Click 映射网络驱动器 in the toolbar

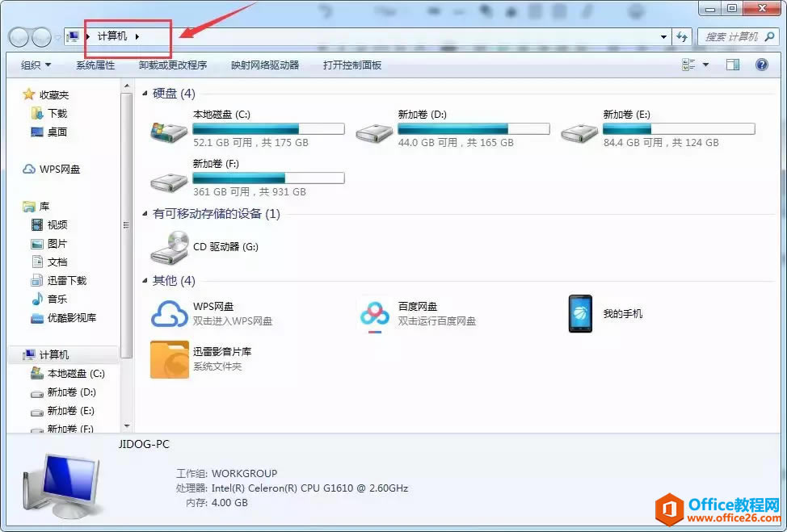point(265,65)
